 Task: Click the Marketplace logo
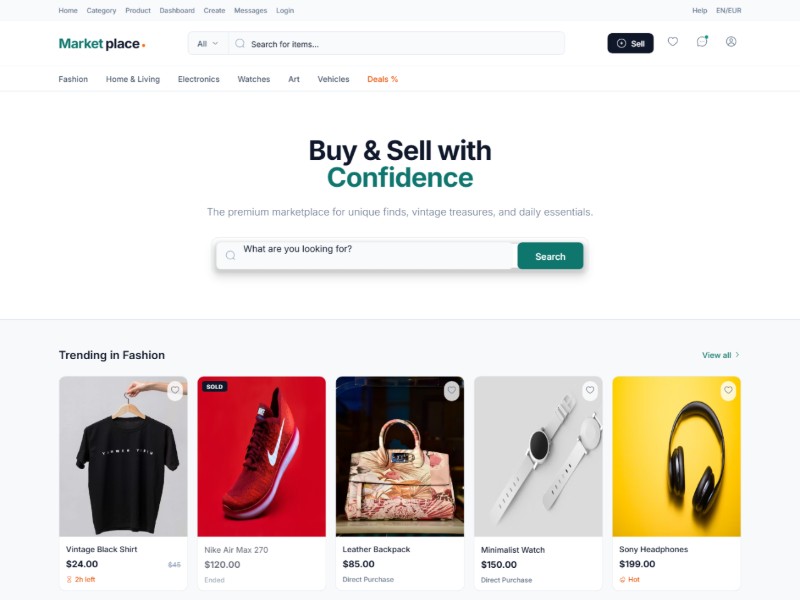pyautogui.click(x=102, y=44)
